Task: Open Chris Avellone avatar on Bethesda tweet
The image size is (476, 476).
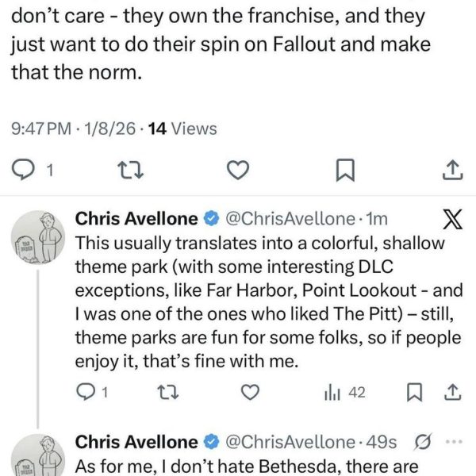Action: [x=33, y=459]
